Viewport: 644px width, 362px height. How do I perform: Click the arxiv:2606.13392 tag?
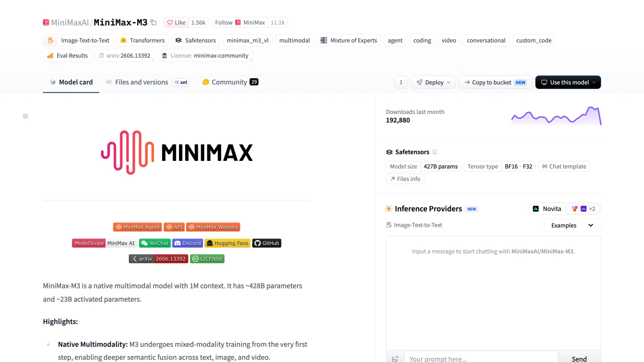[124, 56]
